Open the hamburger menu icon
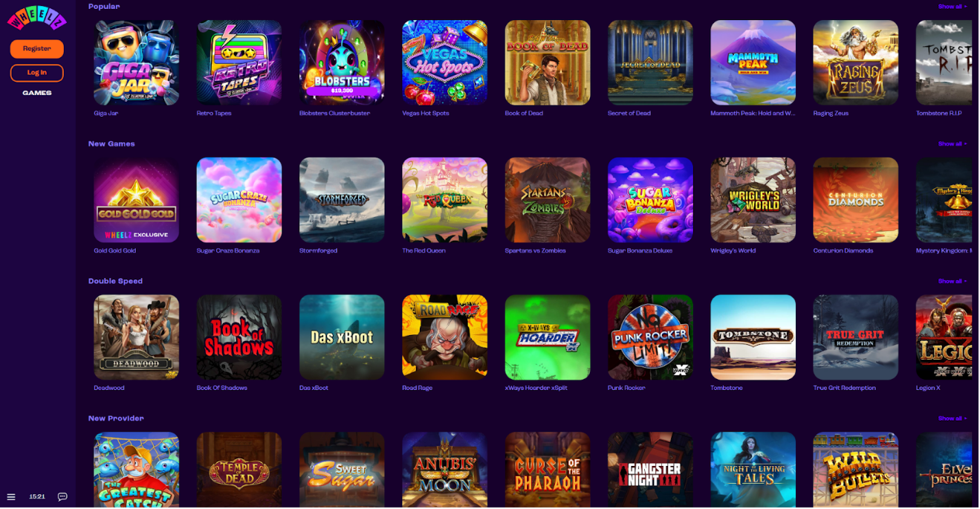Viewport: 980px width, 509px height. click(11, 497)
